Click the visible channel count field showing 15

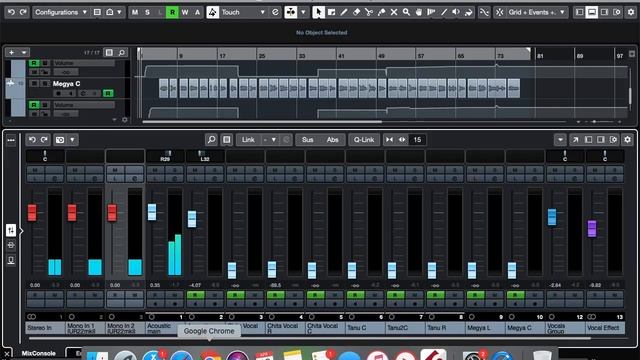tap(417, 140)
